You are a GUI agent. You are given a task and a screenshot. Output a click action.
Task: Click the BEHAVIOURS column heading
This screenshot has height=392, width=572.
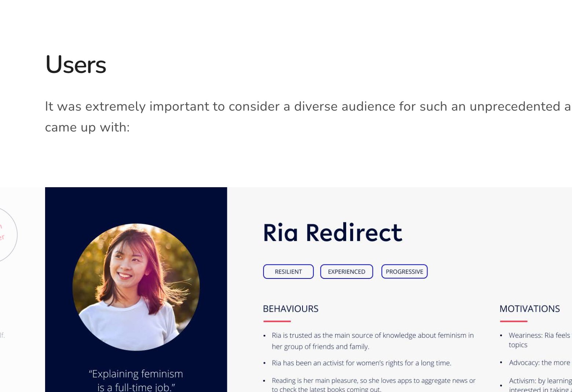[x=290, y=309]
